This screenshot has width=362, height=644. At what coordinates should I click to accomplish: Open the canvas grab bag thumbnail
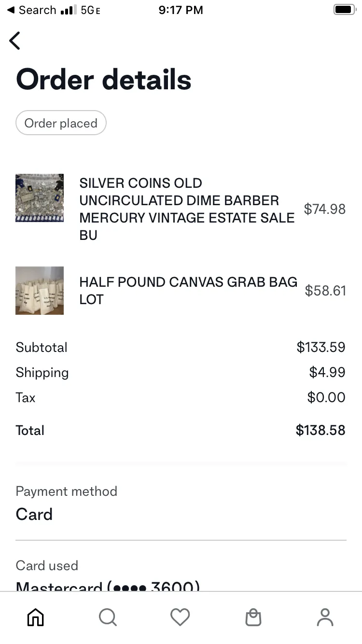(40, 291)
